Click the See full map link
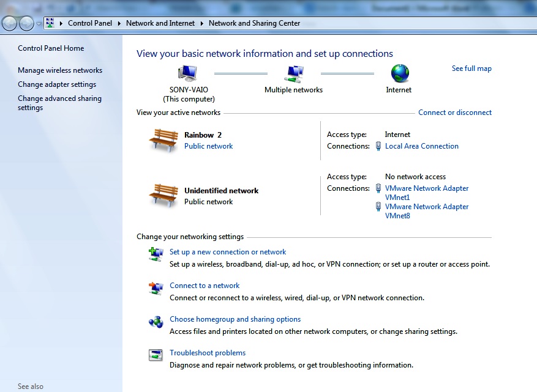 coord(471,68)
